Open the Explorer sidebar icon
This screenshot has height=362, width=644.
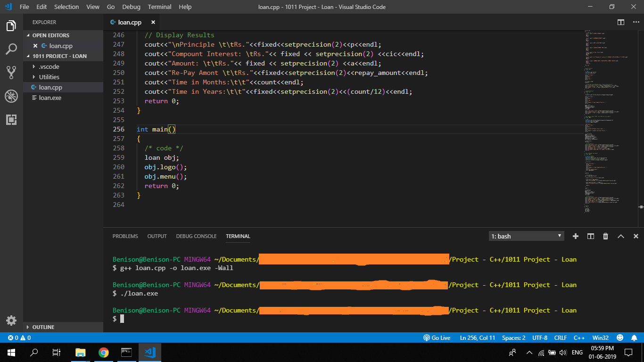[11, 26]
